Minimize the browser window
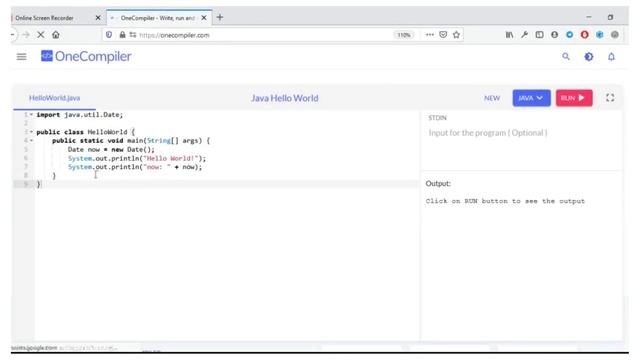 click(589, 17)
